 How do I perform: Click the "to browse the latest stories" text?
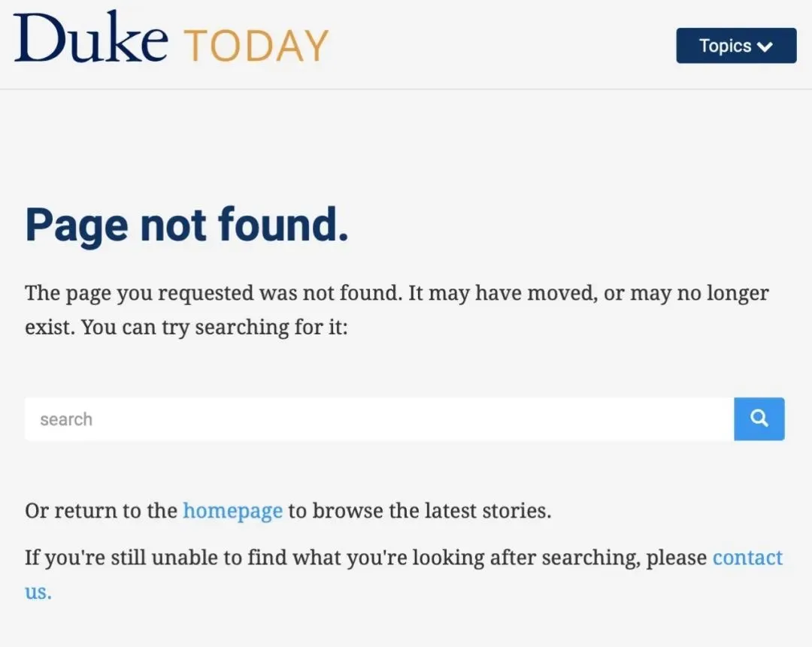tap(420, 511)
